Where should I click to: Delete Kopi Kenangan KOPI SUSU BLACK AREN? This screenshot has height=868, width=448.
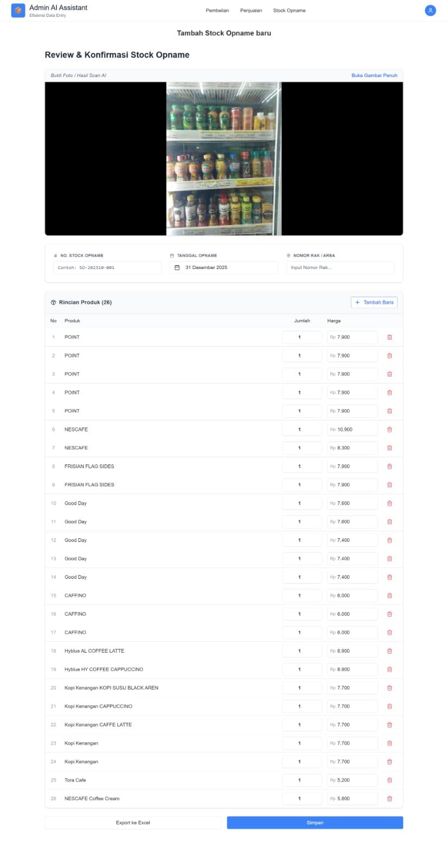(389, 688)
